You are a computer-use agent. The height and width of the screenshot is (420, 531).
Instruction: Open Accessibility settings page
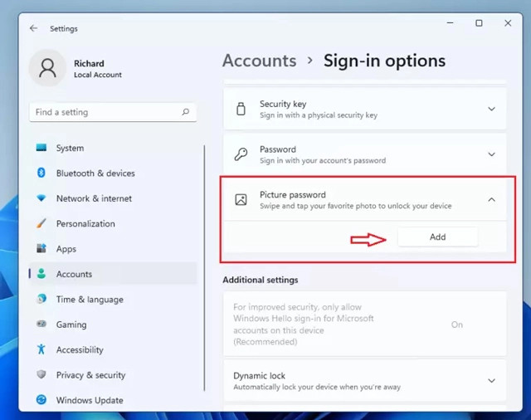point(80,350)
